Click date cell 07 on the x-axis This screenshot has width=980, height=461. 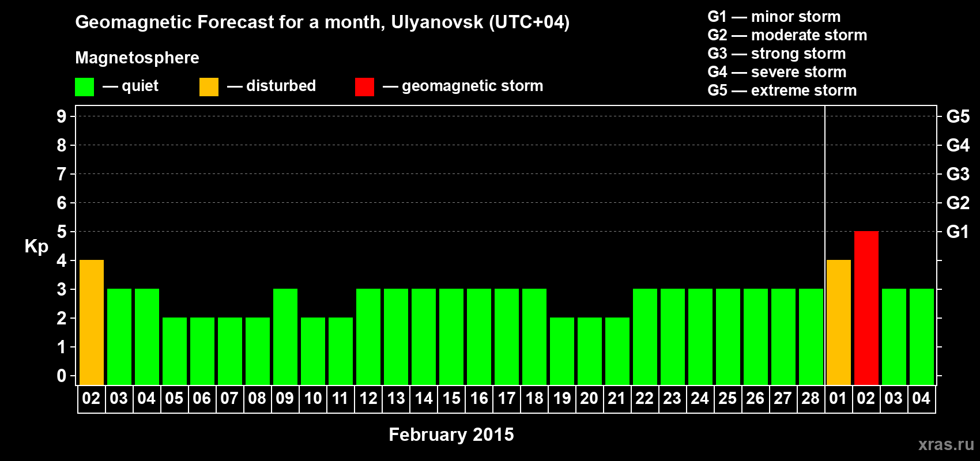click(230, 399)
